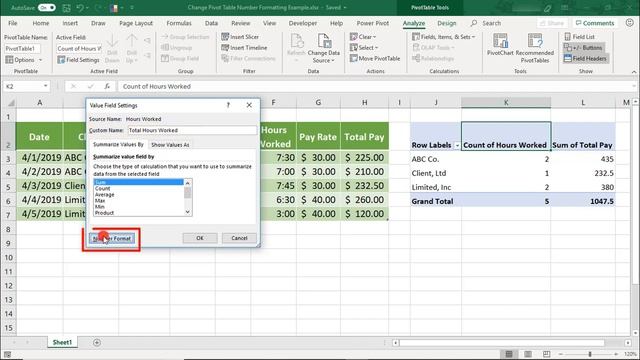The height and width of the screenshot is (360, 640).
Task: Close the Value Field Settings dialog
Action: coord(249,105)
